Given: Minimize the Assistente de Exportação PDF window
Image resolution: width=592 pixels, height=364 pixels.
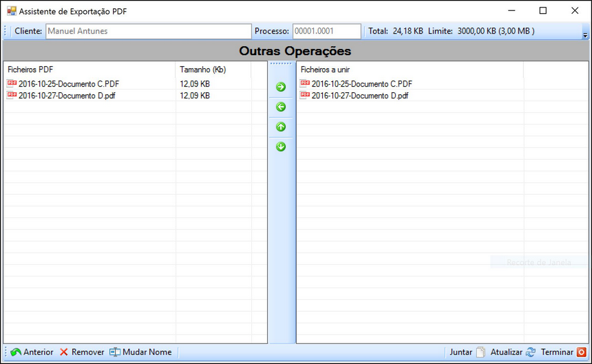Looking at the screenshot, I should pyautogui.click(x=511, y=10).
